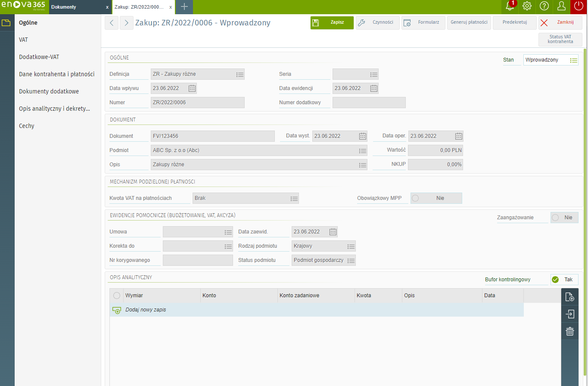Disable the Bufor kontrolingowy toggle
Screen dimensions: 588x386
click(x=564, y=280)
